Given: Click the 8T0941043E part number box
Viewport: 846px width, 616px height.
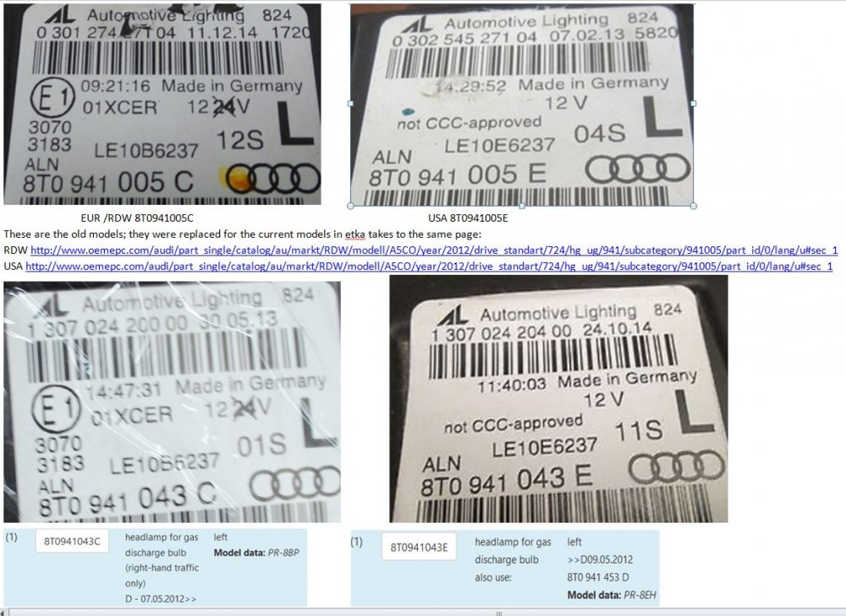Looking at the screenshot, I should 420,547.
